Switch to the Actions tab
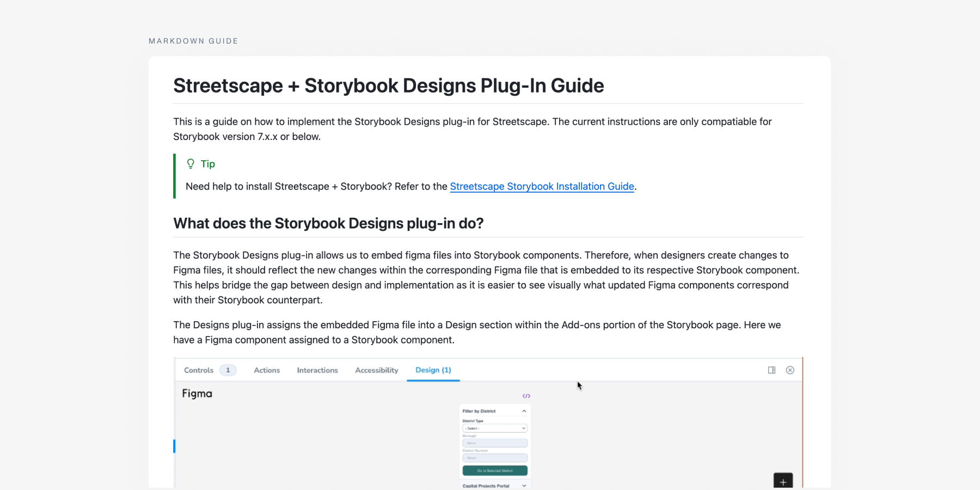 (x=267, y=370)
